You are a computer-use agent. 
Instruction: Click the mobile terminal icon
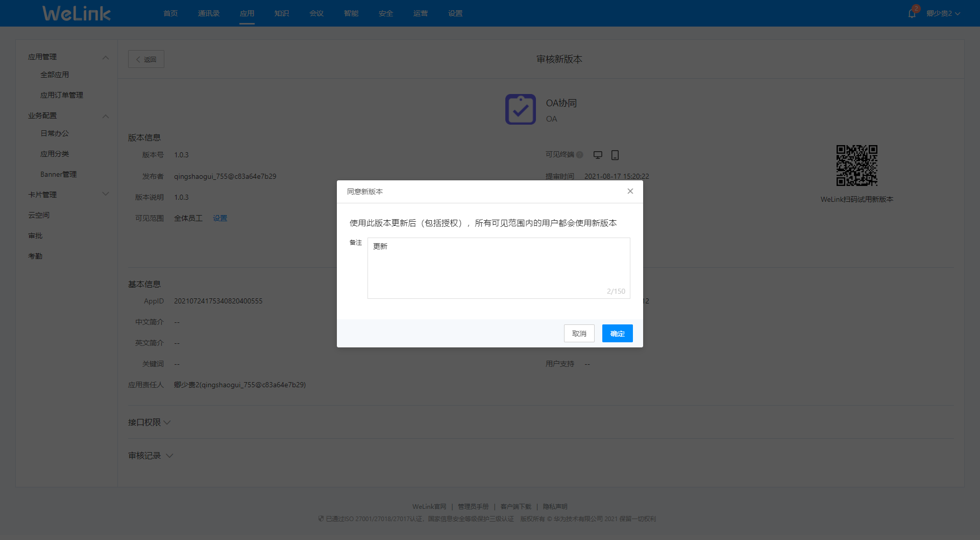click(615, 155)
